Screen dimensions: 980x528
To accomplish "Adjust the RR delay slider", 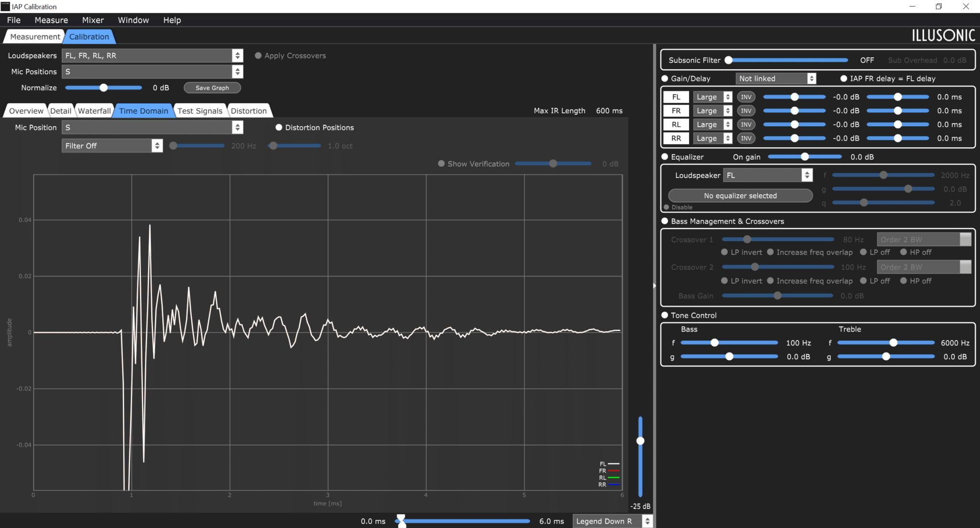I will [x=898, y=138].
